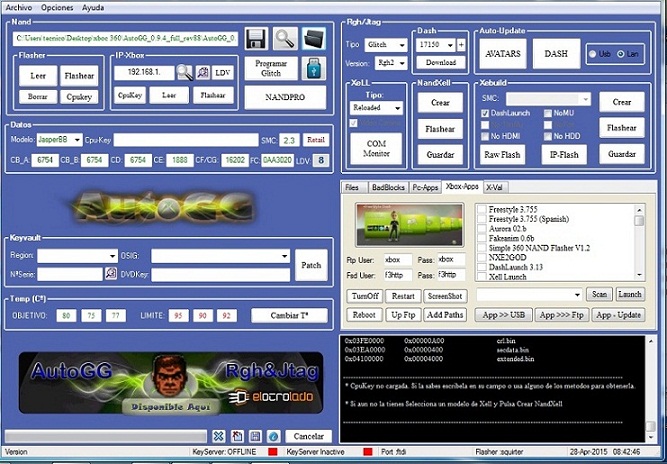Image resolution: width=667 pixels, height=464 pixels.
Task: Click the Programar Glitch button
Action: coord(271,68)
